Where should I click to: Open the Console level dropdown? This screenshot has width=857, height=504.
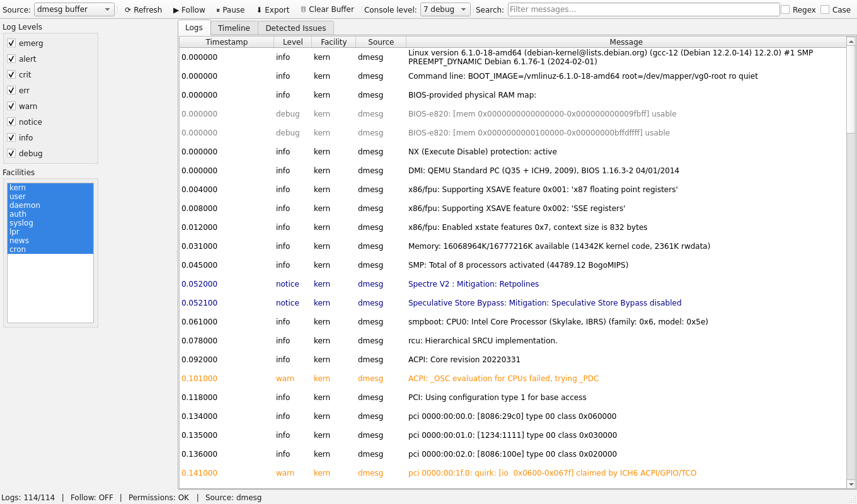446,9
